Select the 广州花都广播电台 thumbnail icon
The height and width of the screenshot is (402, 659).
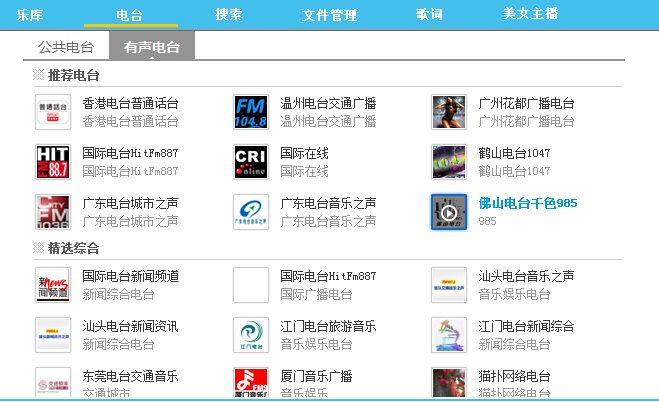(448, 112)
